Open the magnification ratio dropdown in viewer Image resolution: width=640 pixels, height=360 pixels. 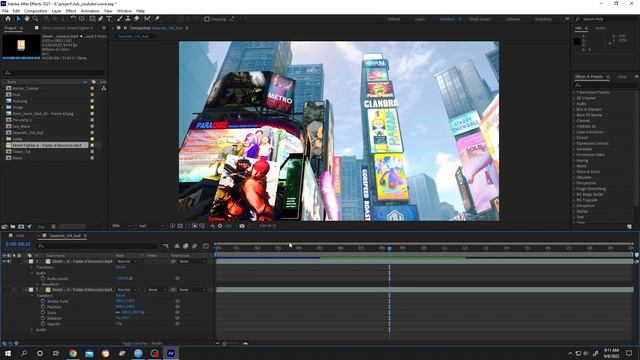pyautogui.click(x=122, y=226)
